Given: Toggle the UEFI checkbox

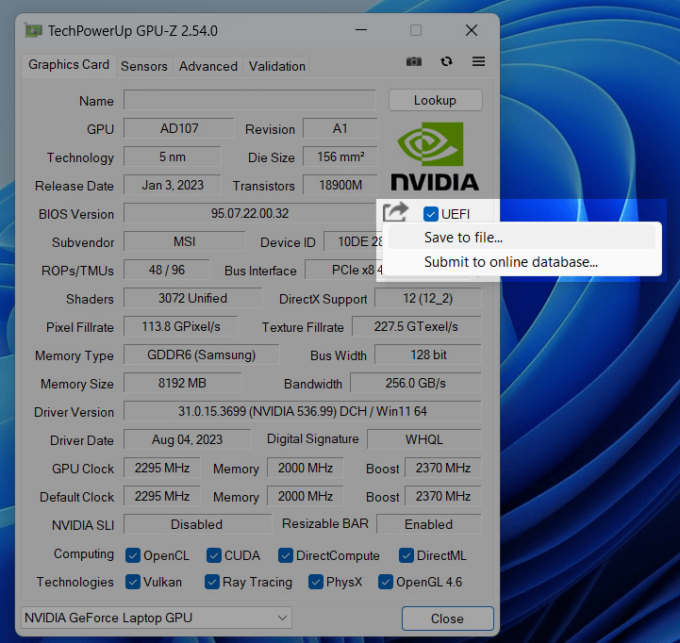Looking at the screenshot, I should click(430, 214).
